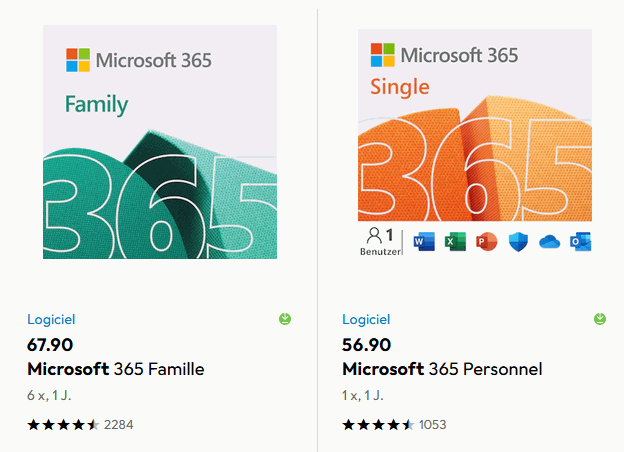Click the Defender shield icon

(518, 242)
